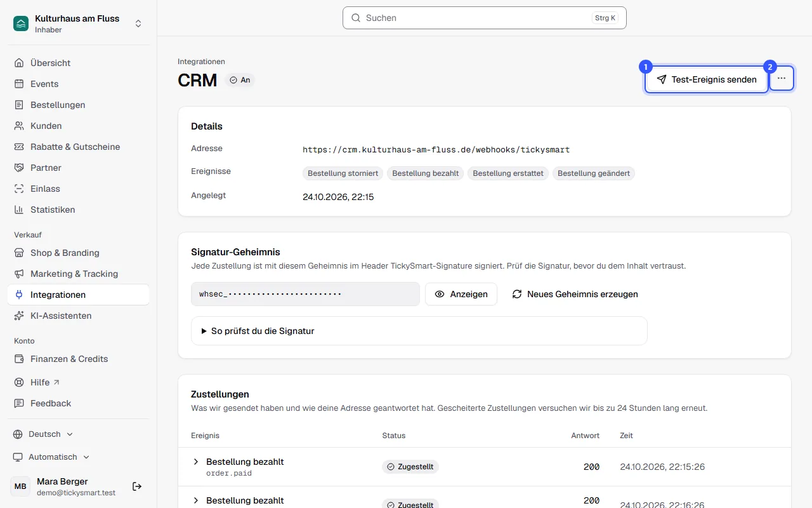Open the Hilfe external link

(x=79, y=382)
